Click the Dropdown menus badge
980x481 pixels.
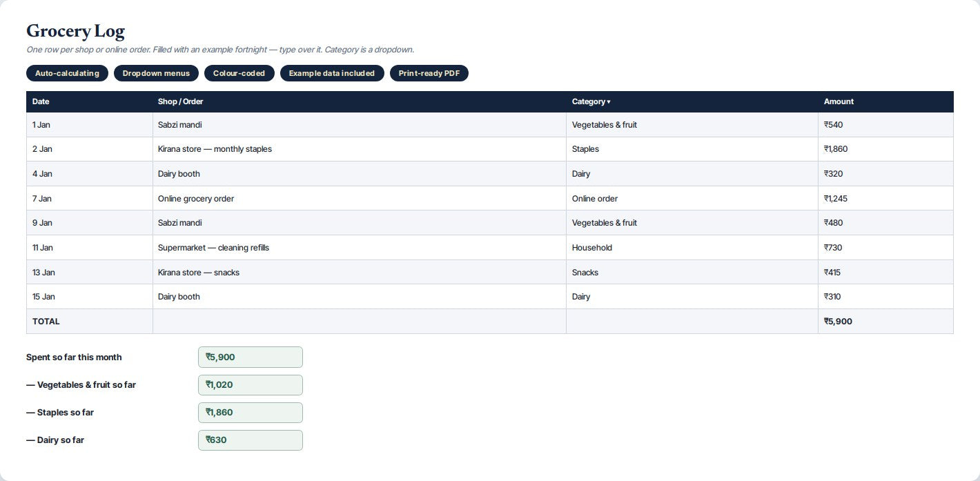156,73
